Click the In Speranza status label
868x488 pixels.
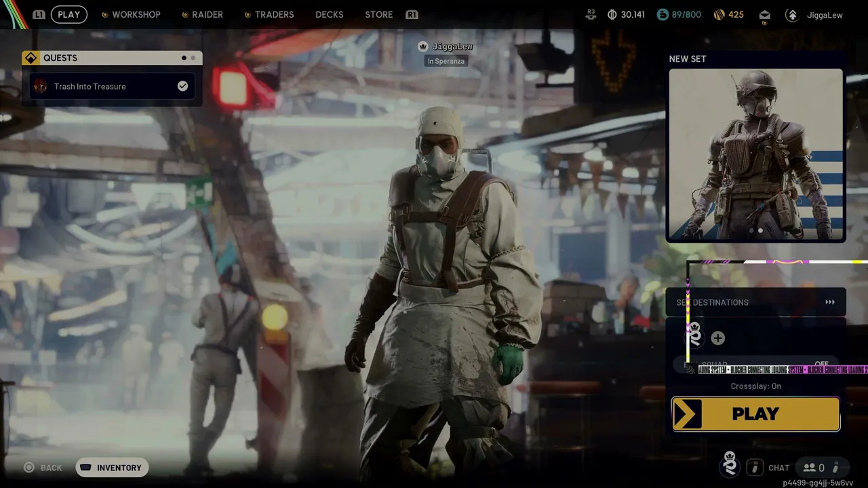446,61
